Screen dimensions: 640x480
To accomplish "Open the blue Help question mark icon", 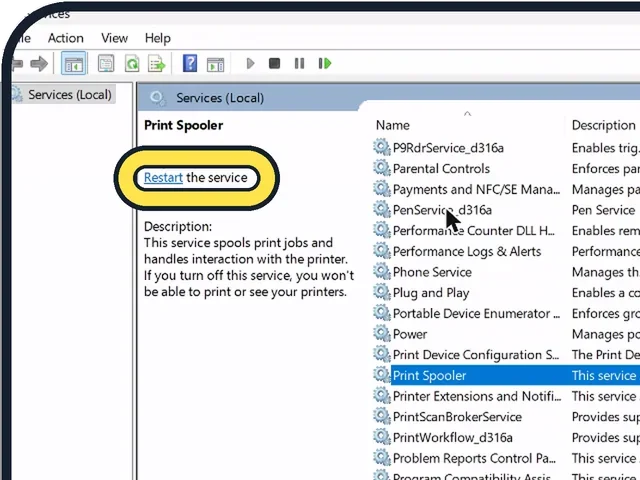I will pyautogui.click(x=190, y=63).
